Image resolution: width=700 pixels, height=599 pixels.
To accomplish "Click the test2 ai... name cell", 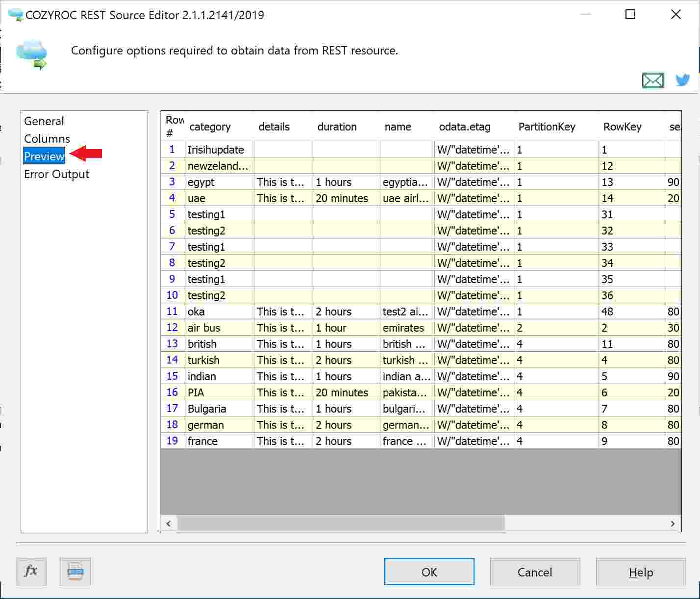I will click(407, 312).
